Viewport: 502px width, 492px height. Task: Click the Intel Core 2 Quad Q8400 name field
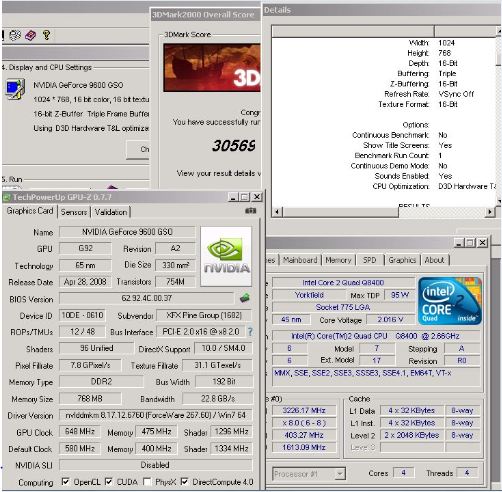tap(343, 283)
